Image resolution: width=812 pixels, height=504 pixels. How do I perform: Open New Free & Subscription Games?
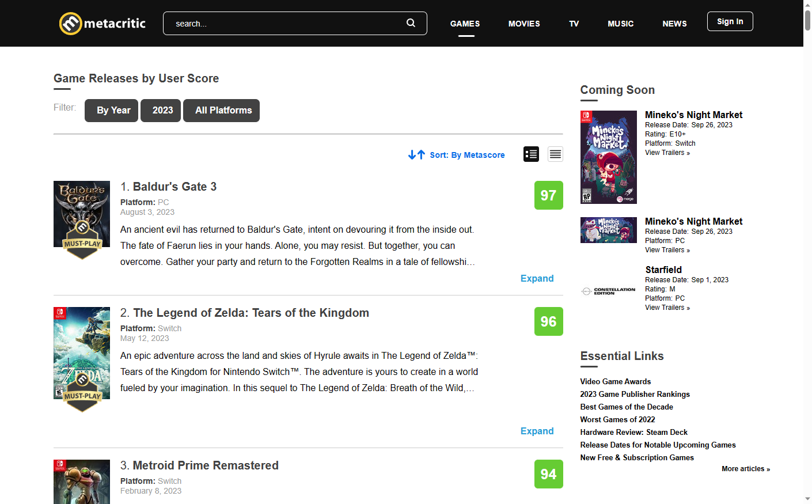(637, 457)
